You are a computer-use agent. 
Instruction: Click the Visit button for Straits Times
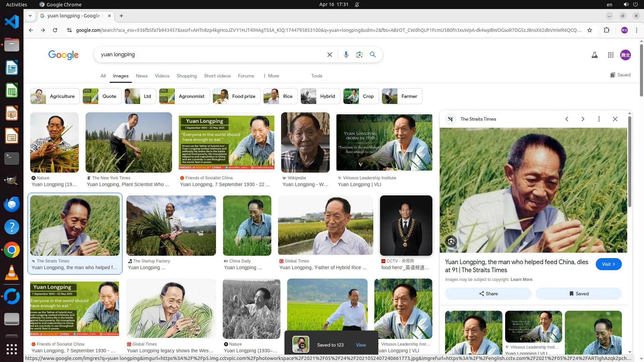pyautogui.click(x=608, y=264)
